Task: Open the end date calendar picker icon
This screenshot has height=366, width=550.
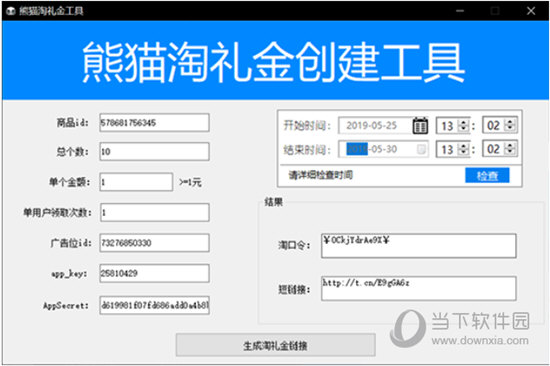Action: (x=421, y=149)
